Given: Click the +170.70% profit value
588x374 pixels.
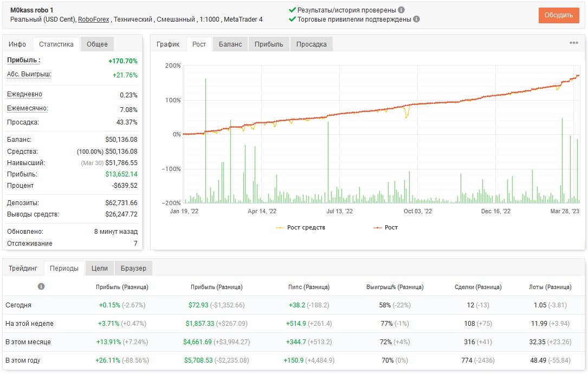Looking at the screenshot, I should click(123, 61).
